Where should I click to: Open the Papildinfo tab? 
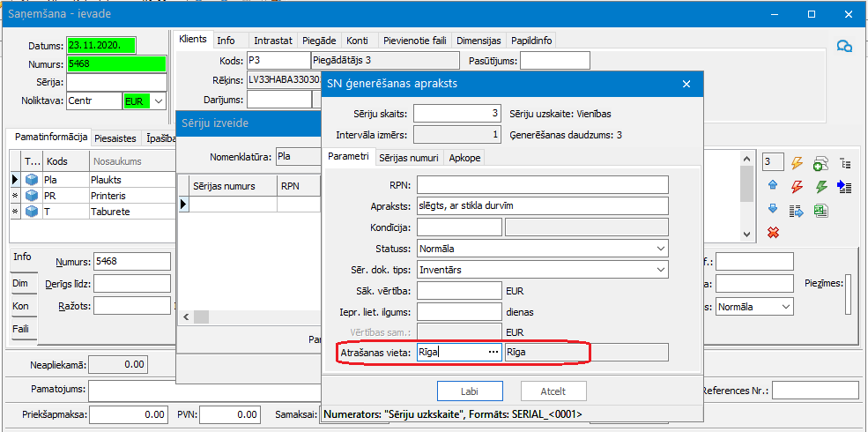point(531,41)
